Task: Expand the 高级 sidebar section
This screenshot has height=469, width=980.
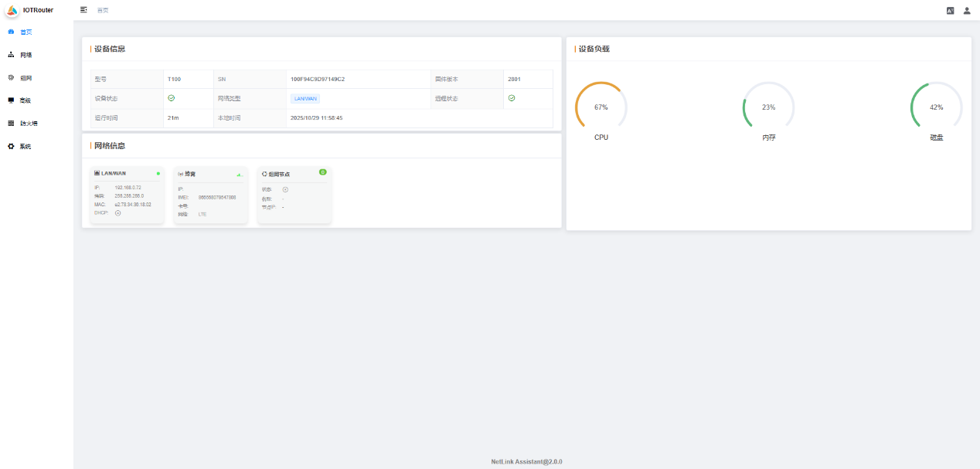Action: (26, 100)
